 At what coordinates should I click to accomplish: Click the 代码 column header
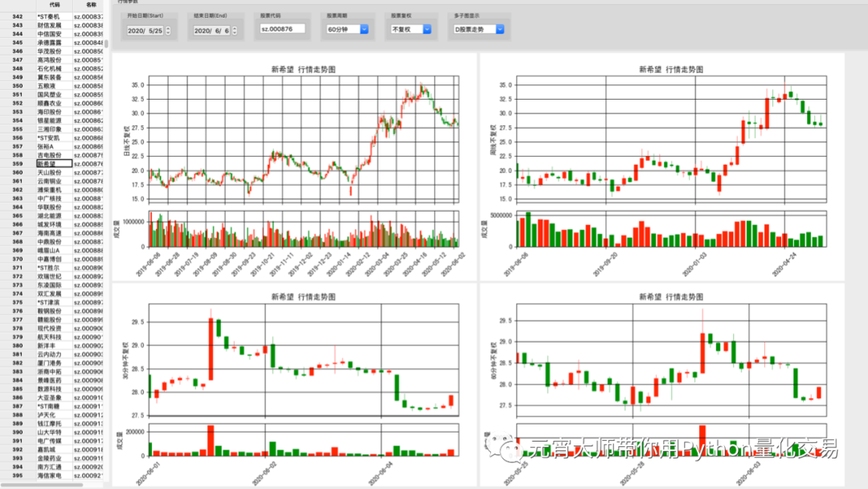pos(55,5)
